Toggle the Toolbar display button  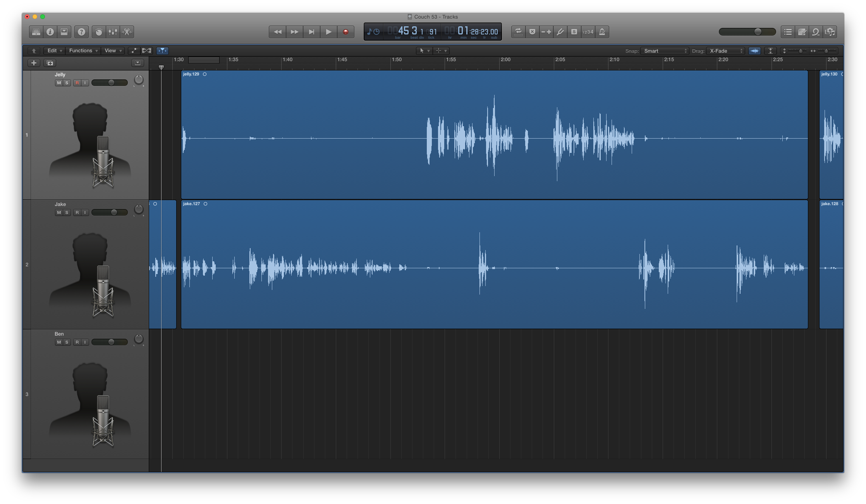point(64,32)
